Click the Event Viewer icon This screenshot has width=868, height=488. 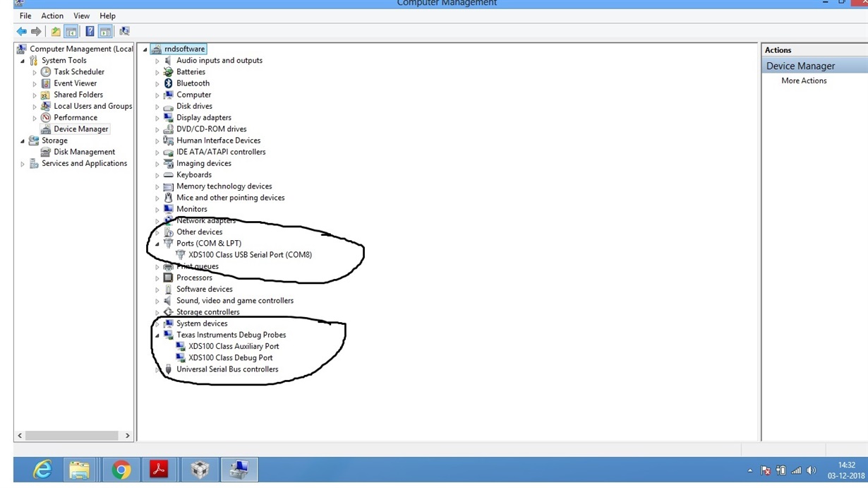[46, 83]
